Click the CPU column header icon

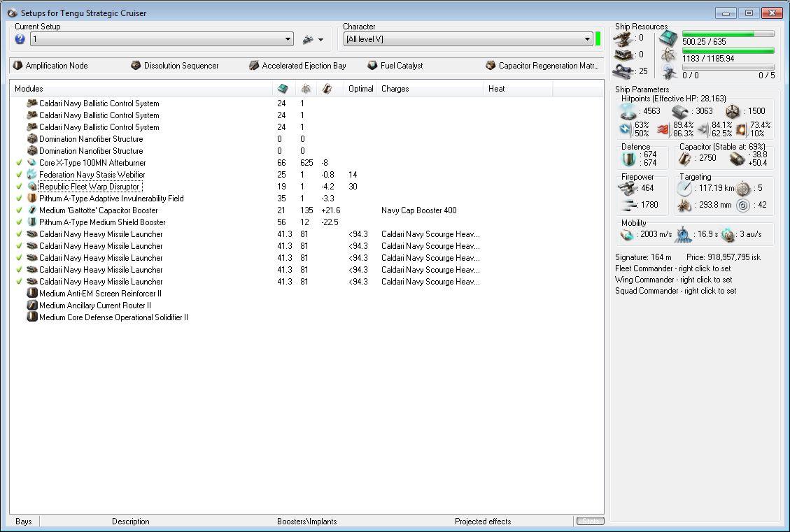[x=283, y=89]
